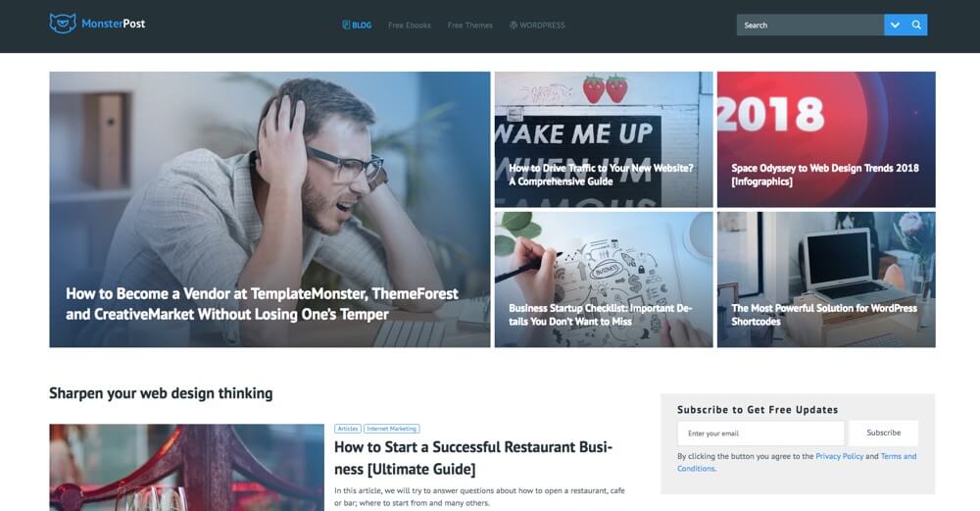Click 'Subscribe to Get Free Updates' heading
Viewport: 980px width, 511px height.
point(758,410)
